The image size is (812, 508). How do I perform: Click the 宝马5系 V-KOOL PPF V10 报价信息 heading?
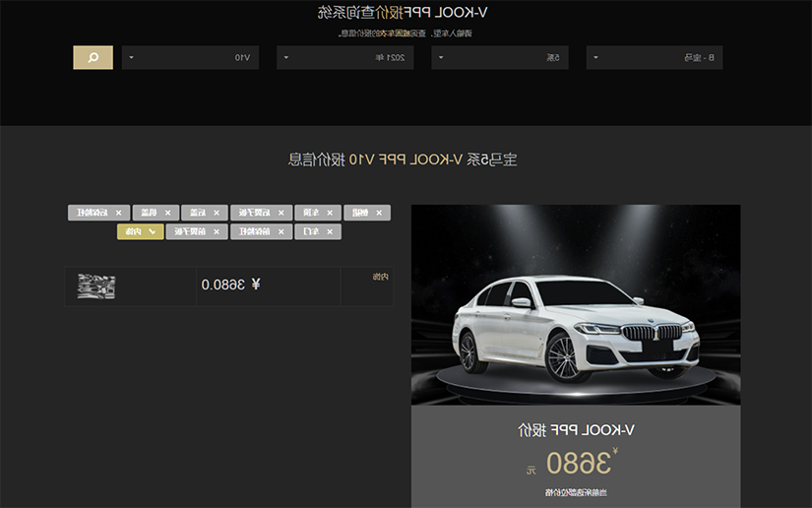pos(403,159)
